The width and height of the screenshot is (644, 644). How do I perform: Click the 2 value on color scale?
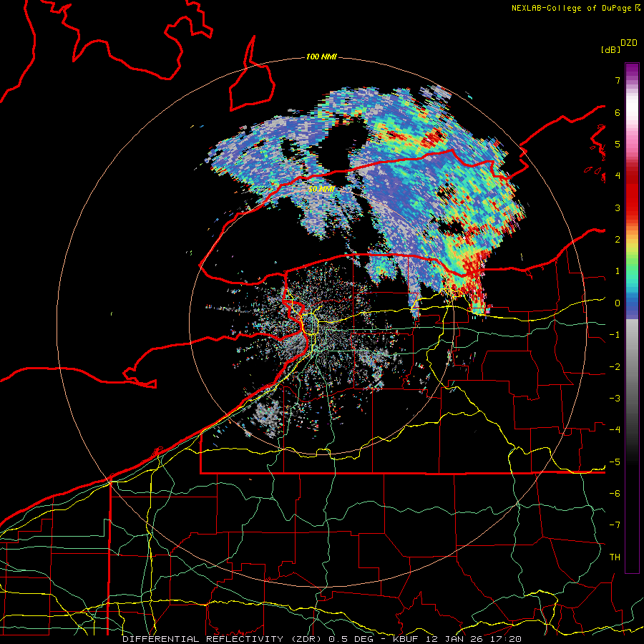click(618, 240)
